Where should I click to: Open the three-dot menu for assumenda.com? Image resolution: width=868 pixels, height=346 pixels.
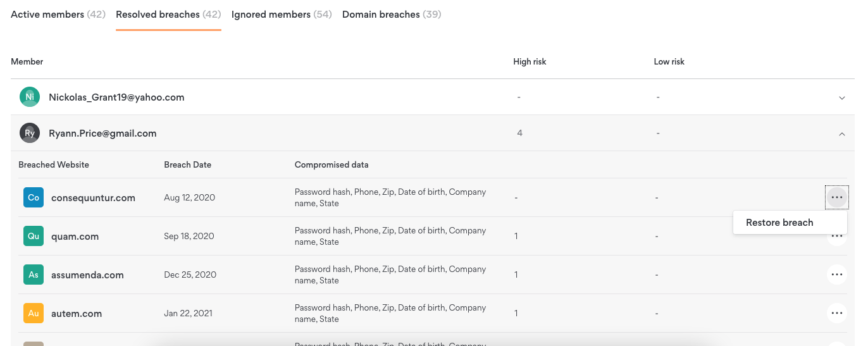coord(836,275)
